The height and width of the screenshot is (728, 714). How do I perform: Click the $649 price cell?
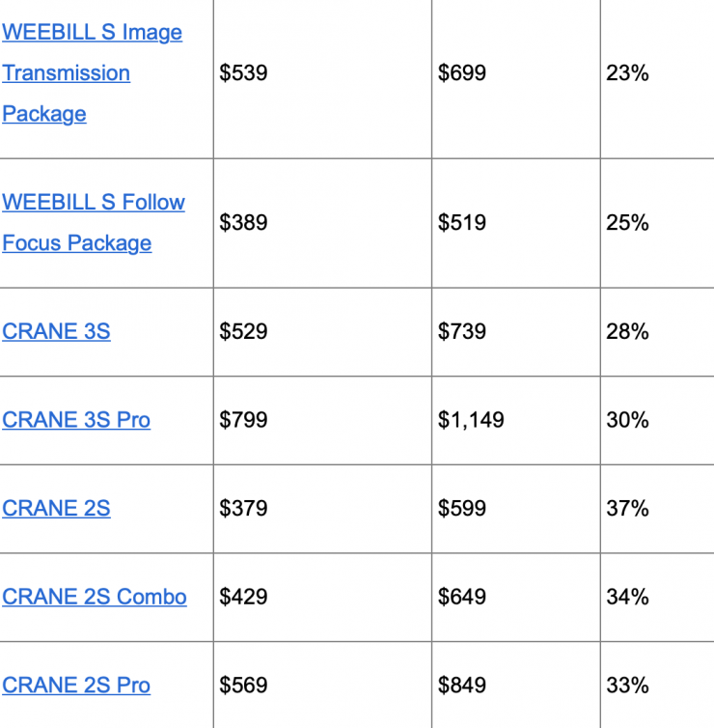(x=462, y=597)
